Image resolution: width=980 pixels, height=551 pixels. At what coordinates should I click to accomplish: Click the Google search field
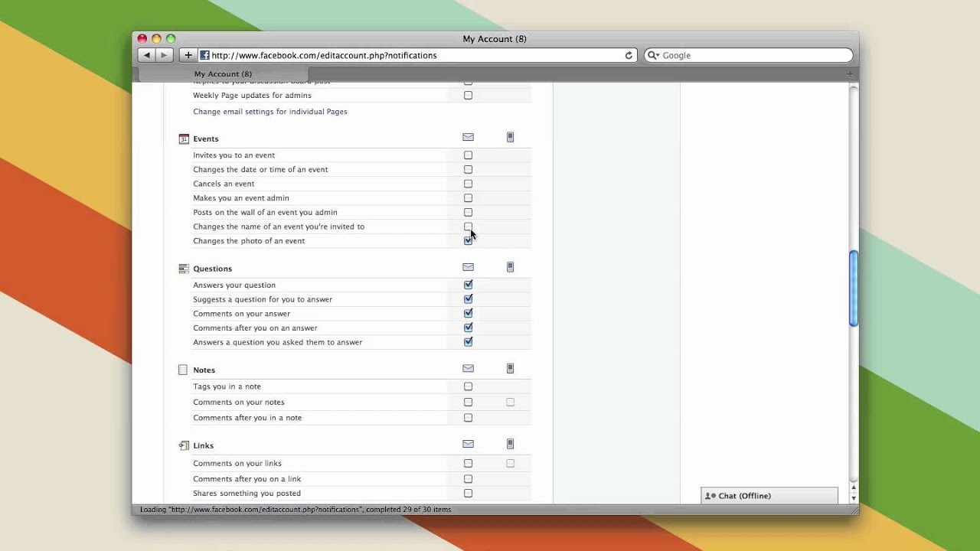coord(749,55)
